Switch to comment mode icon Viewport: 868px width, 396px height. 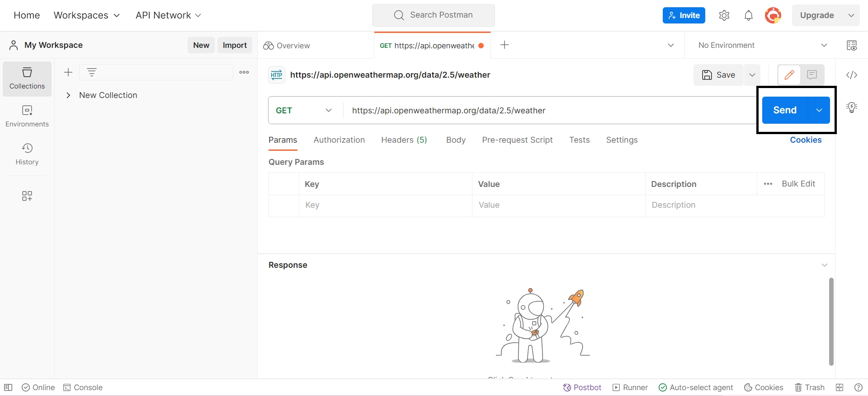coord(812,75)
